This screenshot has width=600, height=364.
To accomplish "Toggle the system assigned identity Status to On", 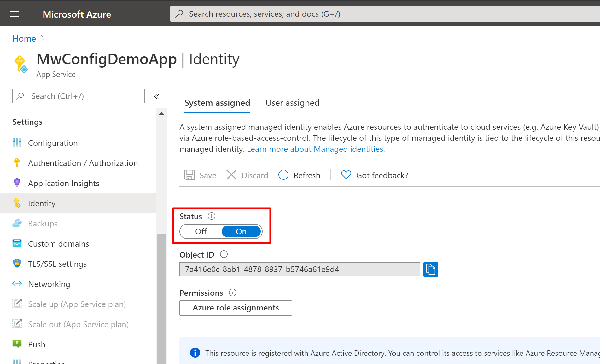I will click(x=241, y=231).
